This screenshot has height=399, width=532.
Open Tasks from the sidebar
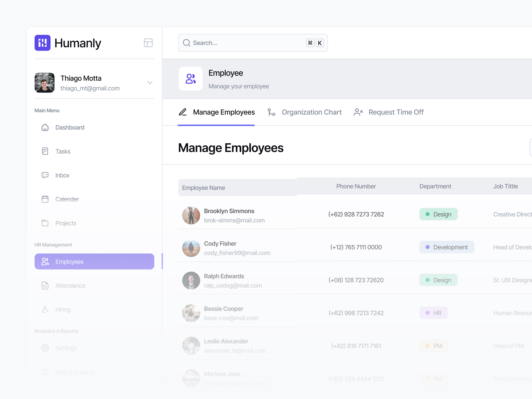click(x=63, y=152)
